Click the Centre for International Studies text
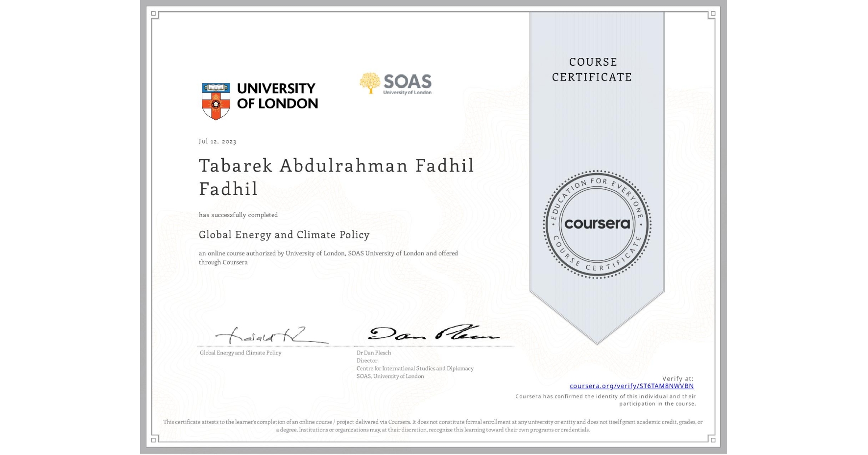This screenshot has height=455, width=868. (415, 368)
